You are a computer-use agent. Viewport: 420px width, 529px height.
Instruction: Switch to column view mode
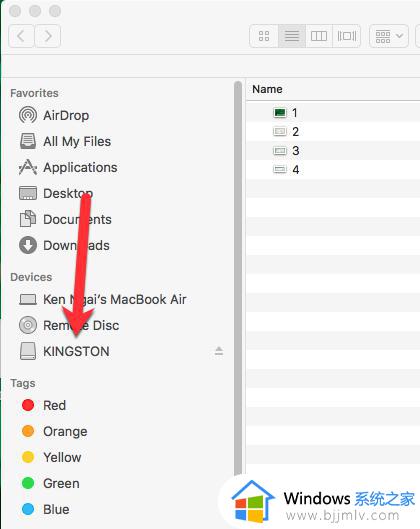click(x=319, y=36)
